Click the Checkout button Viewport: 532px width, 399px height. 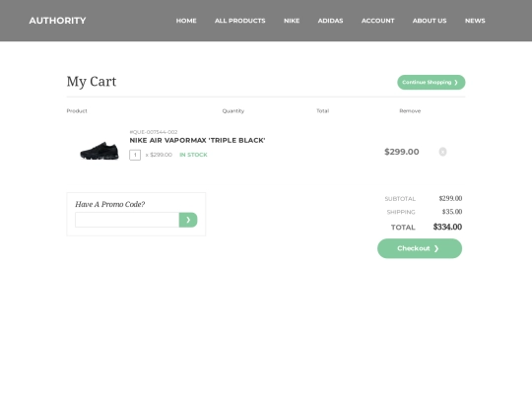click(x=420, y=248)
